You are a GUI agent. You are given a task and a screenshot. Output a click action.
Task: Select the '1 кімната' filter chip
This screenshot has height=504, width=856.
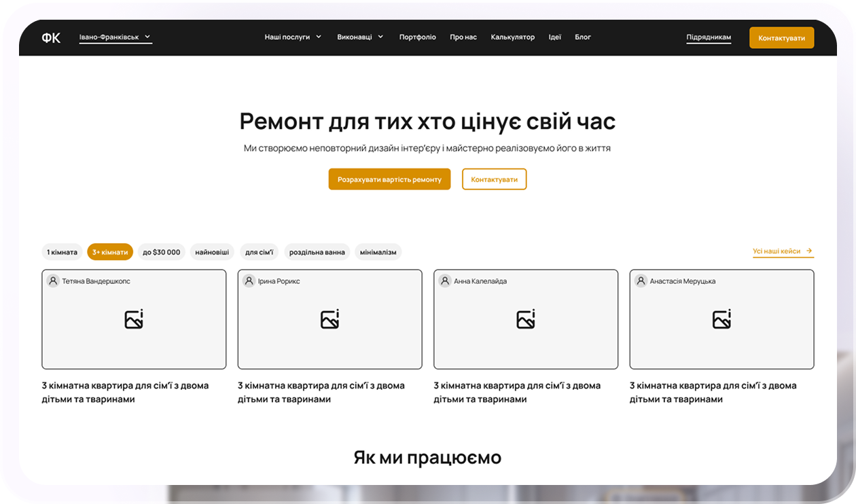point(63,252)
